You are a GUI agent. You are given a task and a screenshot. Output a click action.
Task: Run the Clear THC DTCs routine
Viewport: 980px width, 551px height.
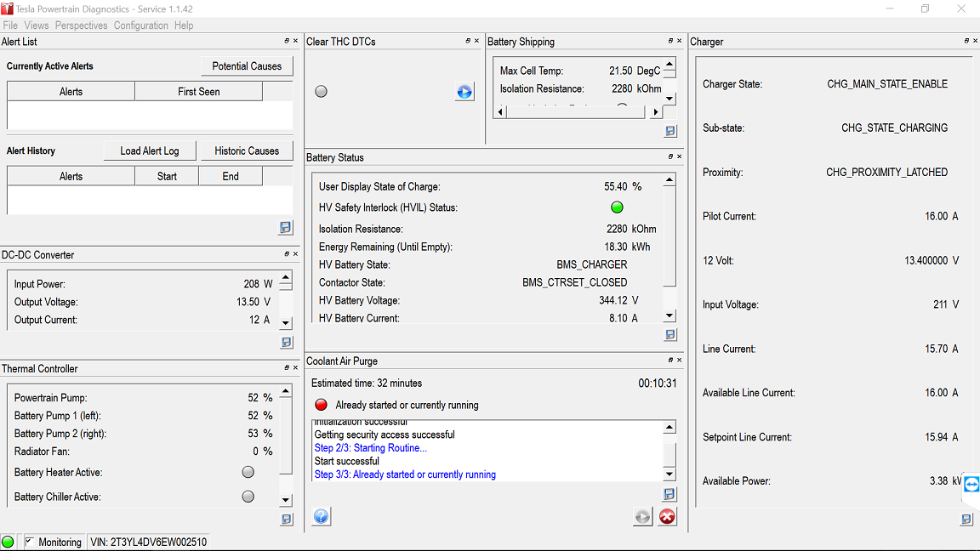pos(464,92)
